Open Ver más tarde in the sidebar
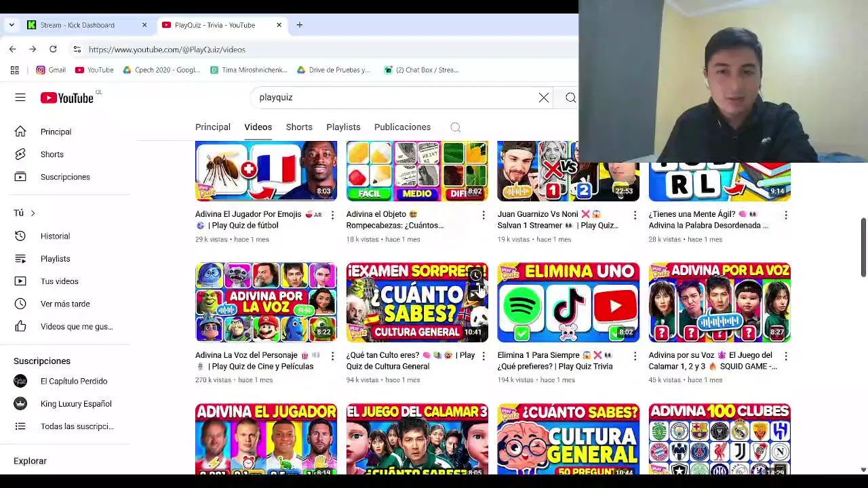The image size is (868, 488). click(x=65, y=304)
